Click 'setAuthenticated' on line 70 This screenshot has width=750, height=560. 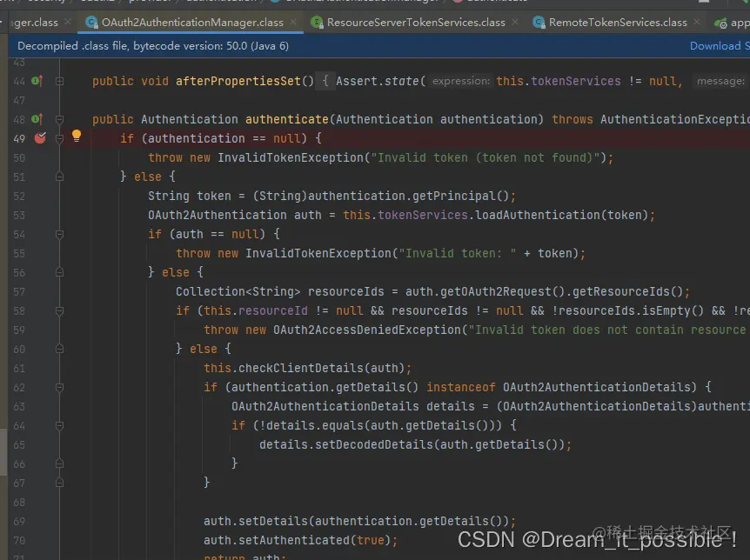pyautogui.click(x=294, y=540)
